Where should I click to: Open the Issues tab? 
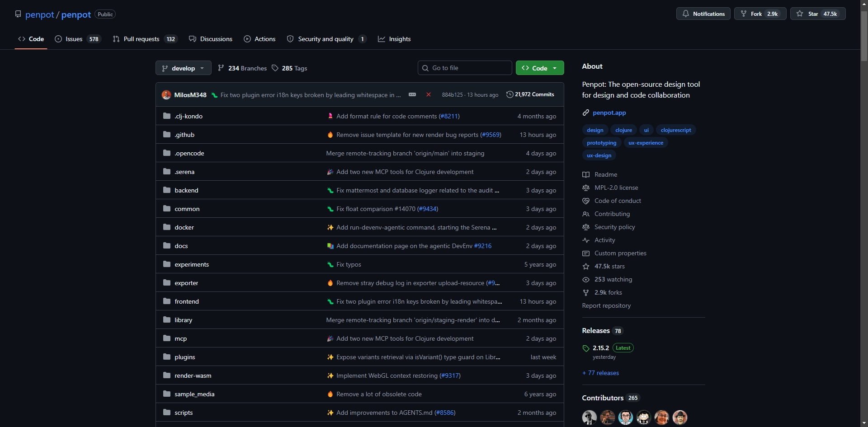click(x=78, y=39)
